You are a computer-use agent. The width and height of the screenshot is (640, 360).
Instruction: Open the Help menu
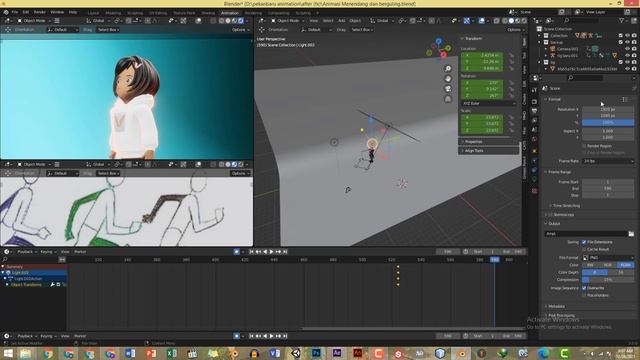tap(73, 12)
